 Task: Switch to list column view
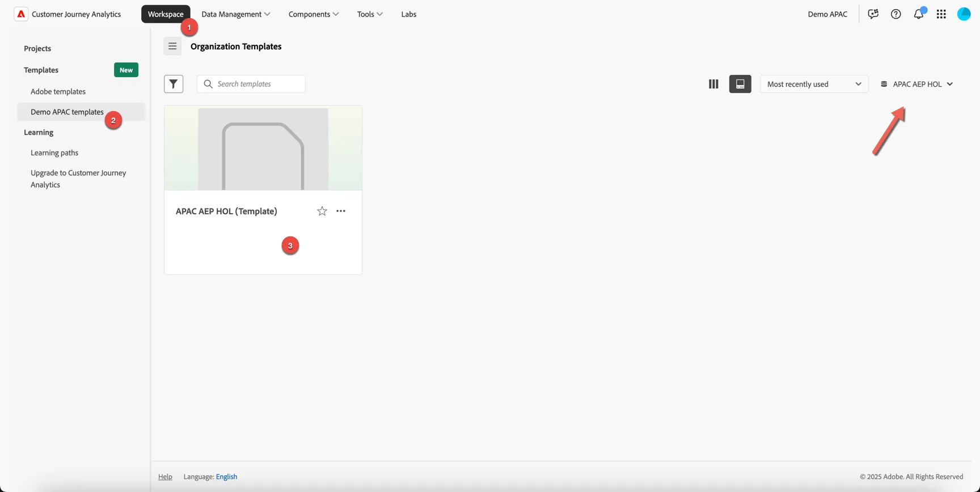tap(713, 84)
